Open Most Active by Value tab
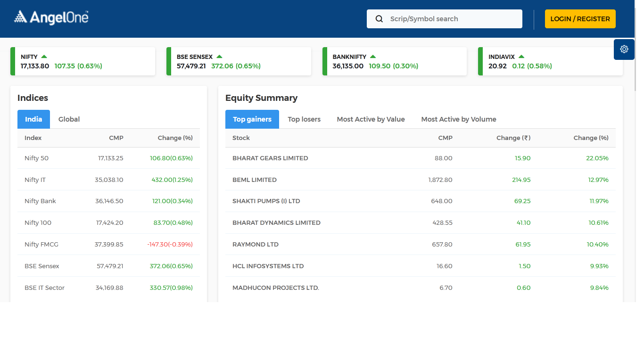 click(x=371, y=119)
